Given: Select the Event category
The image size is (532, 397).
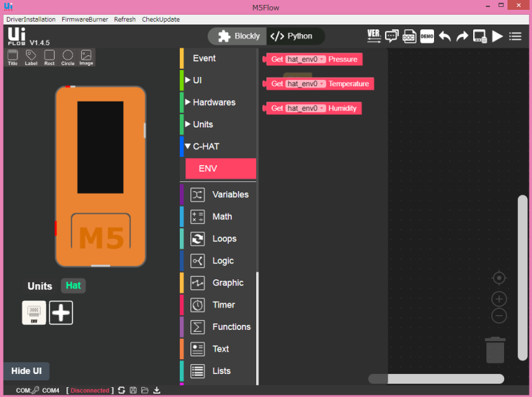Looking at the screenshot, I should [x=218, y=58].
